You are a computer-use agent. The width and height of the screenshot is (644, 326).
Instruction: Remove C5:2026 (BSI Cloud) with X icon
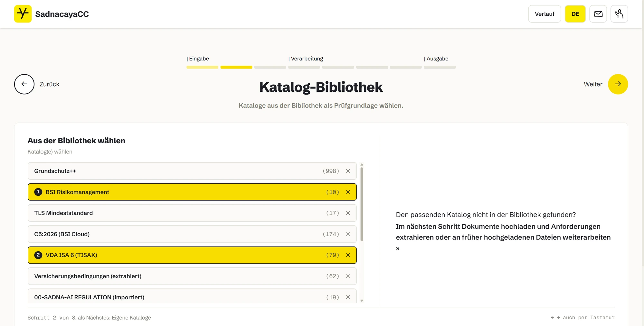pos(348,234)
